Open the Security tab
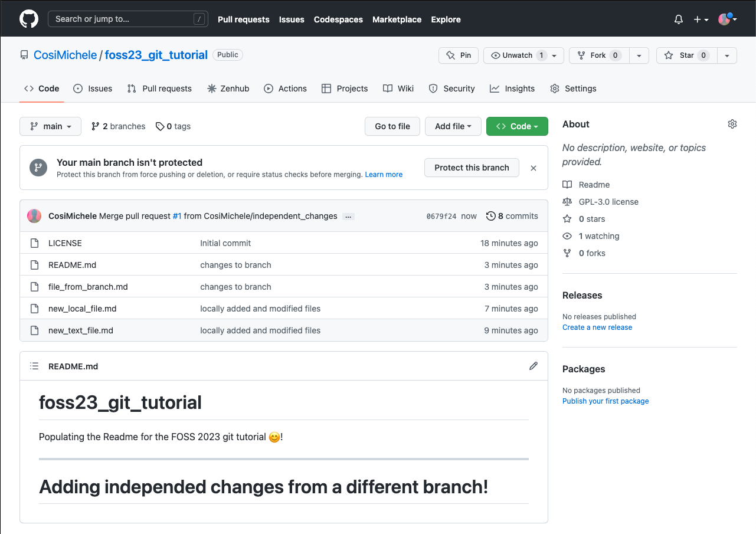756x534 pixels. coord(451,89)
